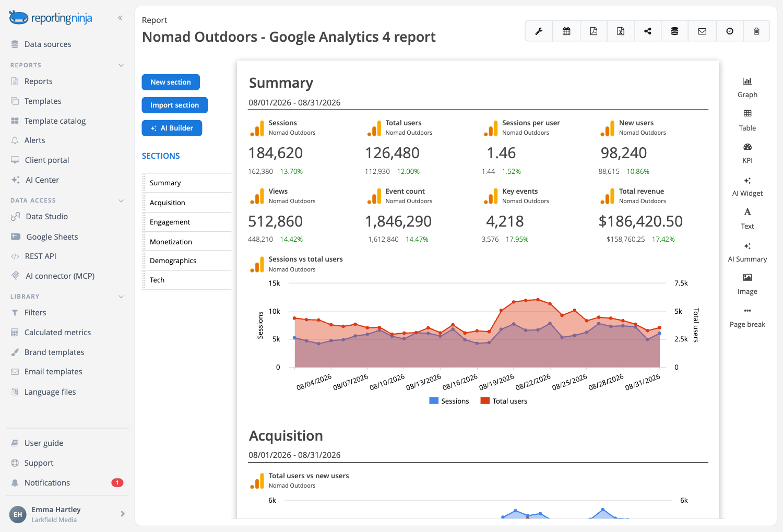Screen dimensions: 783x532
Task: Insert a Page break
Action: click(748, 317)
